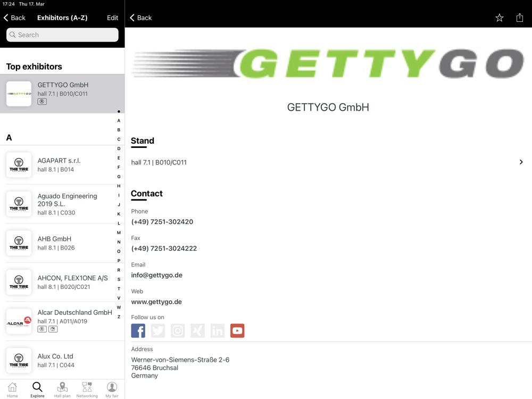Open the Instagram social icon
Screen dimensions: 532x399
pyautogui.click(x=178, y=330)
